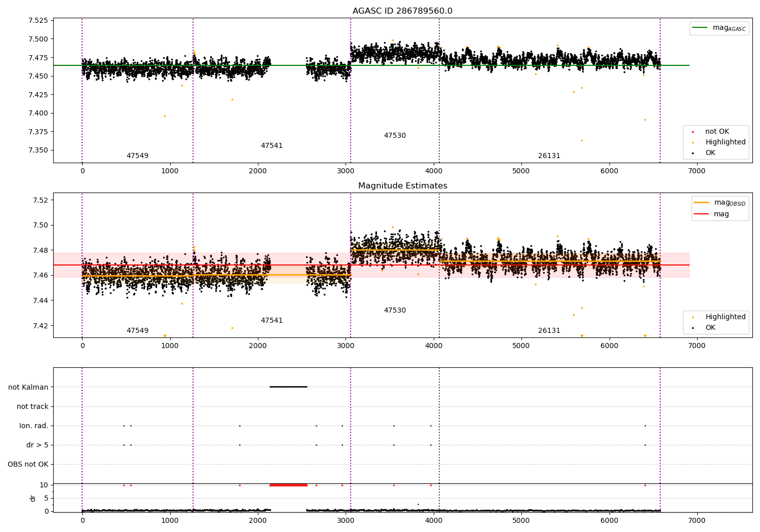Screen dimensions: 760x532
Task: Click the title "AGASC ID 286789560.0"
Action: point(402,11)
